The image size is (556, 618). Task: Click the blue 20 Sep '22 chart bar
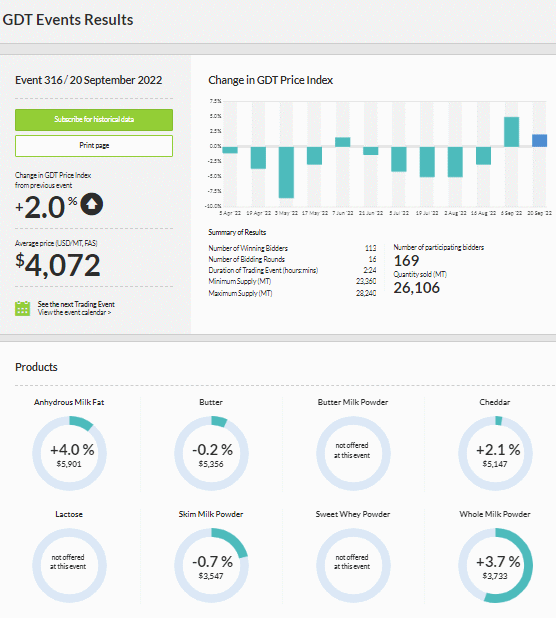pos(539,141)
